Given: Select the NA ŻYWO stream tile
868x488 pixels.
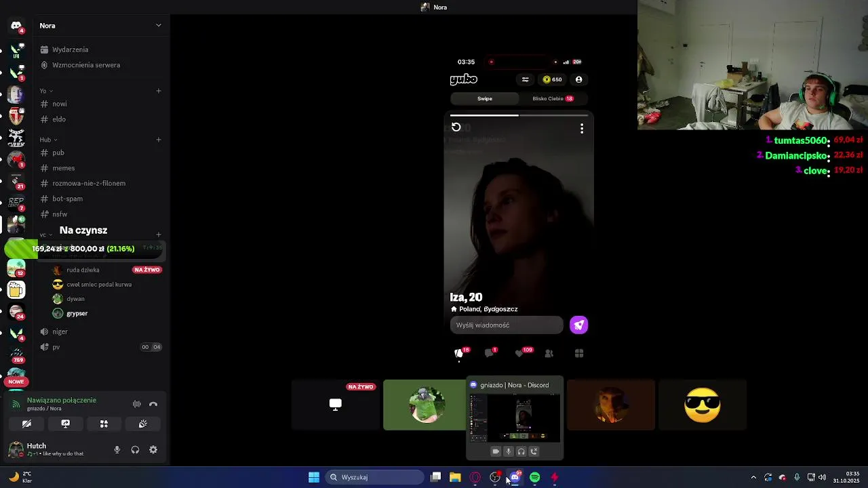Looking at the screenshot, I should click(336, 405).
